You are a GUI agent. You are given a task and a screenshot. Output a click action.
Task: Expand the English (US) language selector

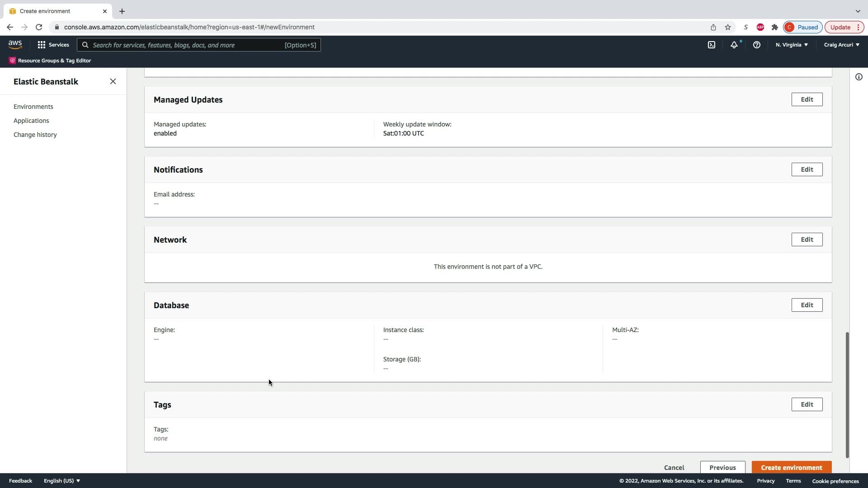[x=62, y=481]
